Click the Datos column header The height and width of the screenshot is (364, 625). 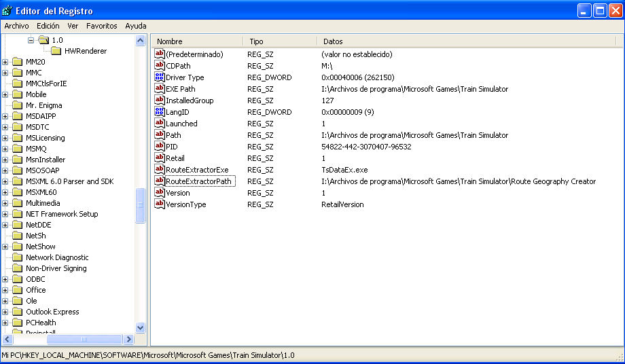(469, 41)
